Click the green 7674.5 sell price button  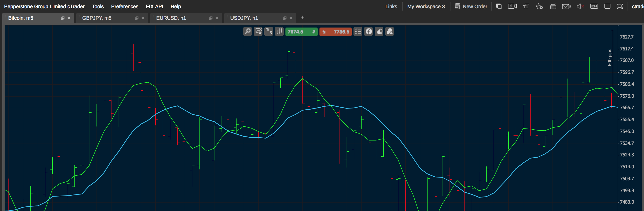(x=302, y=32)
